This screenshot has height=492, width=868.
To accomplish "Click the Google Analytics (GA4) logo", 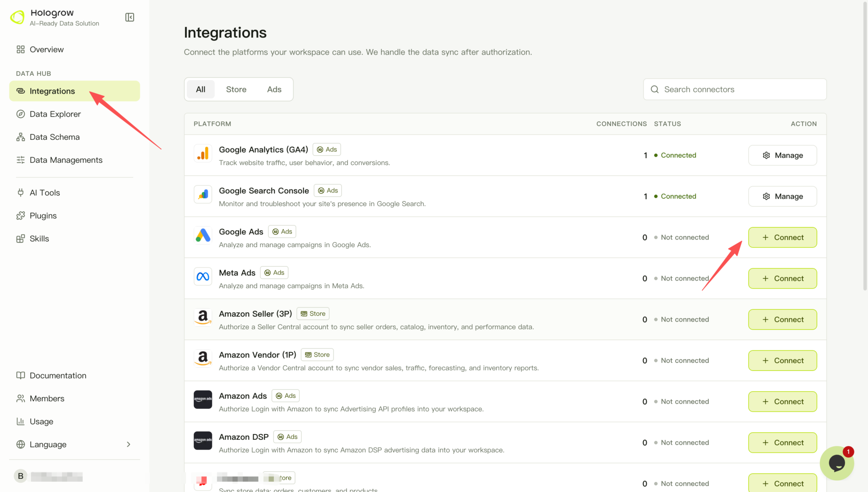I will [203, 153].
